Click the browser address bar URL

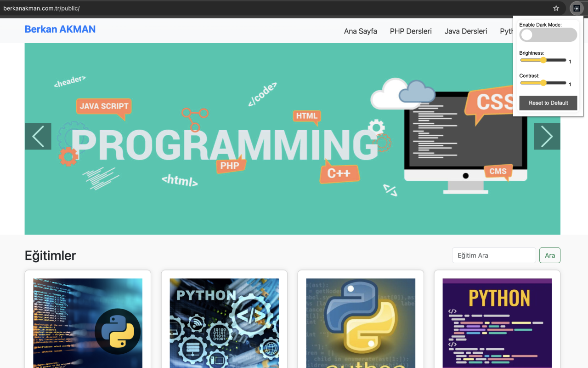[x=42, y=8]
